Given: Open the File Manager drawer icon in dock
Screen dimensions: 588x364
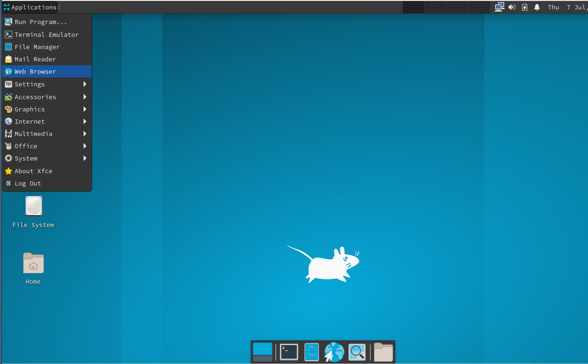Looking at the screenshot, I should [311, 352].
